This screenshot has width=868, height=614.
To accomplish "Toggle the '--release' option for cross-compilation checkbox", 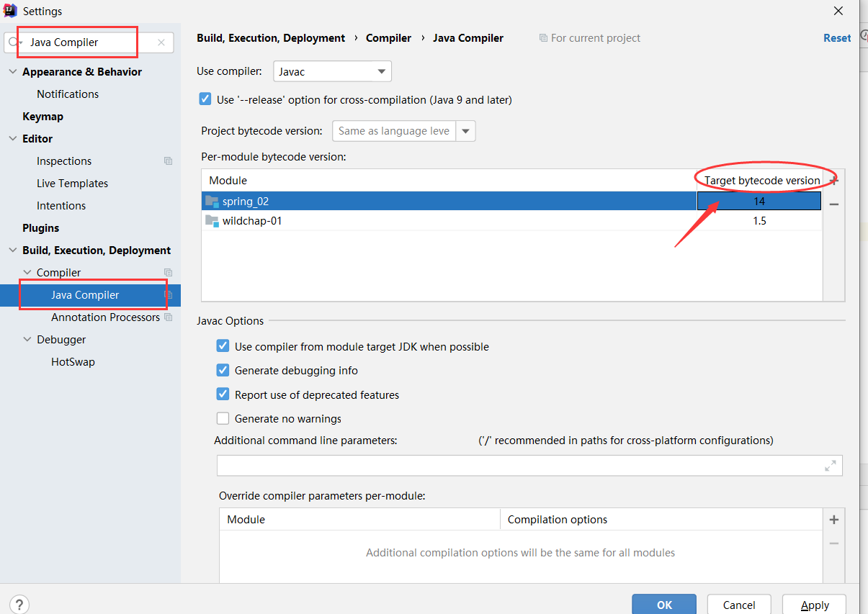I will coord(205,100).
